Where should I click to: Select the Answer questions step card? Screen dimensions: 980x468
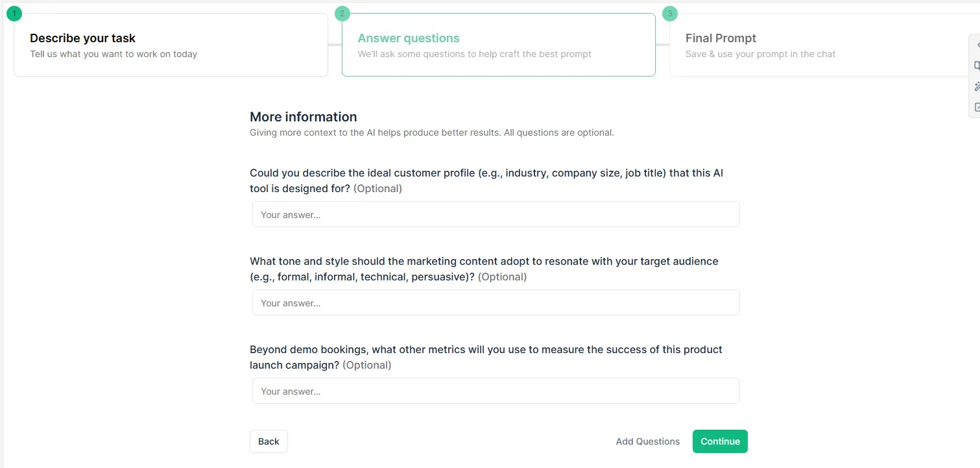[x=498, y=45]
